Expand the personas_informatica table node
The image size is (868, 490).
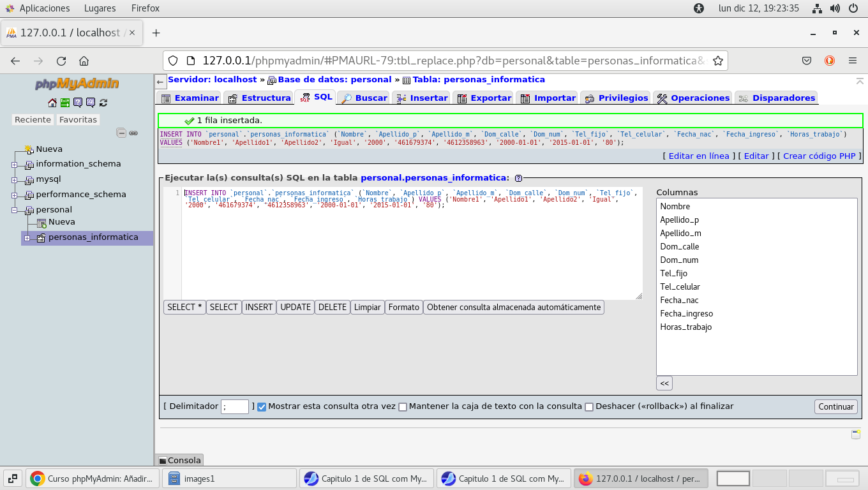[x=27, y=238]
